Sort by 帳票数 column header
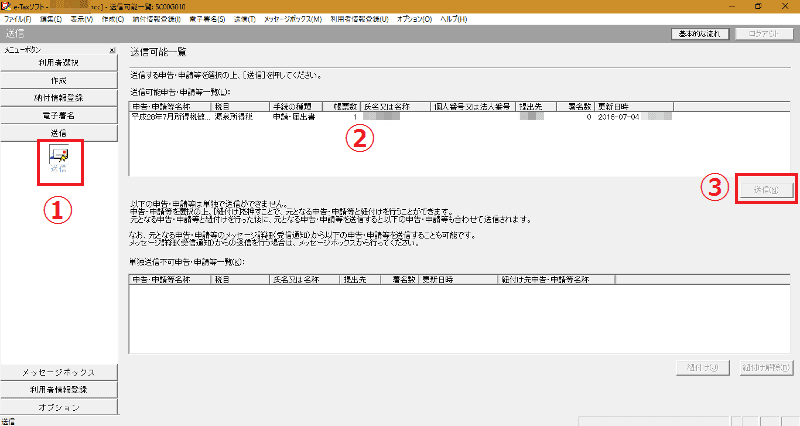800x426 pixels. (341, 107)
